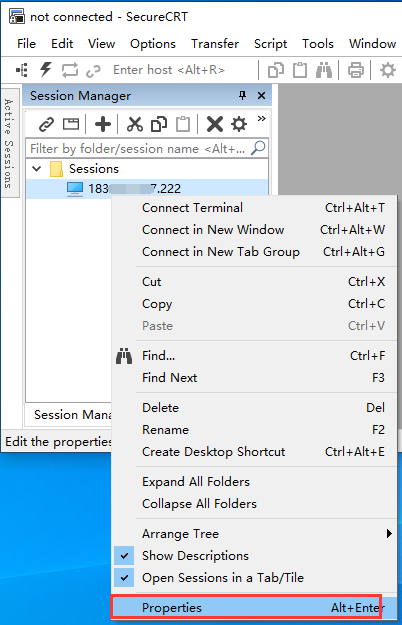
Task: Open the Transfer menu
Action: coord(215,43)
